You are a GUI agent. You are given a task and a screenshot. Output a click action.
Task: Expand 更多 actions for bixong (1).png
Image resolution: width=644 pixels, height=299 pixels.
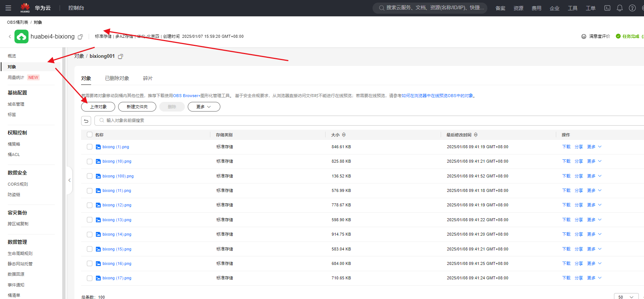click(594, 147)
